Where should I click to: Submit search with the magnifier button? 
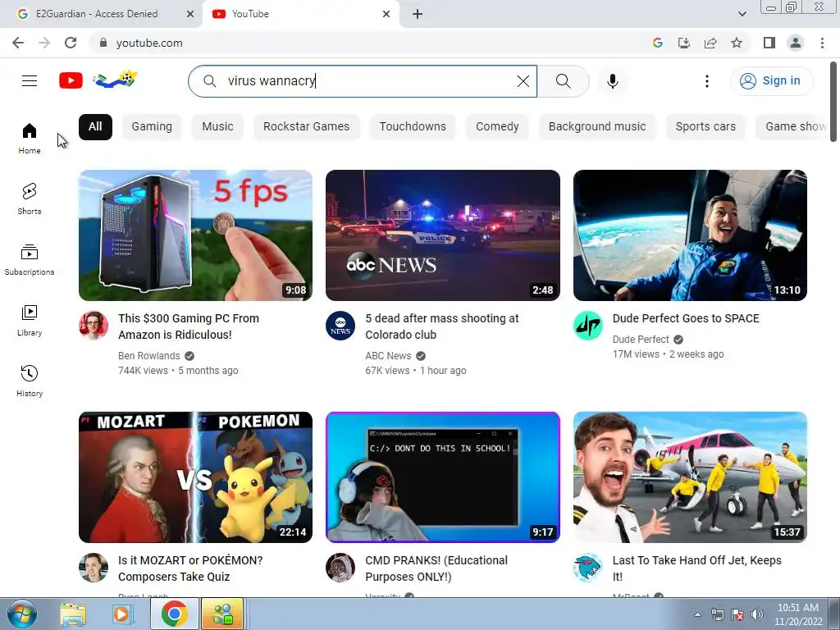563,81
